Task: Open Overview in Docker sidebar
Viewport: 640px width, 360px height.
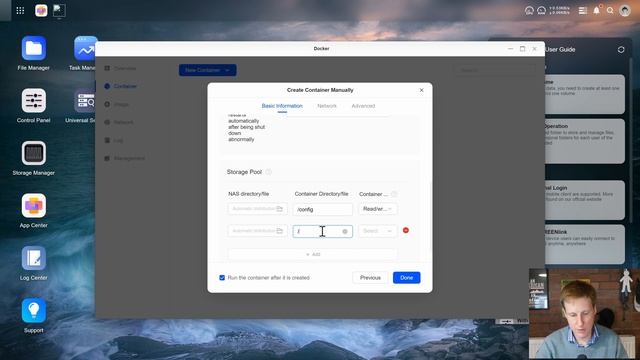Action: tap(124, 68)
